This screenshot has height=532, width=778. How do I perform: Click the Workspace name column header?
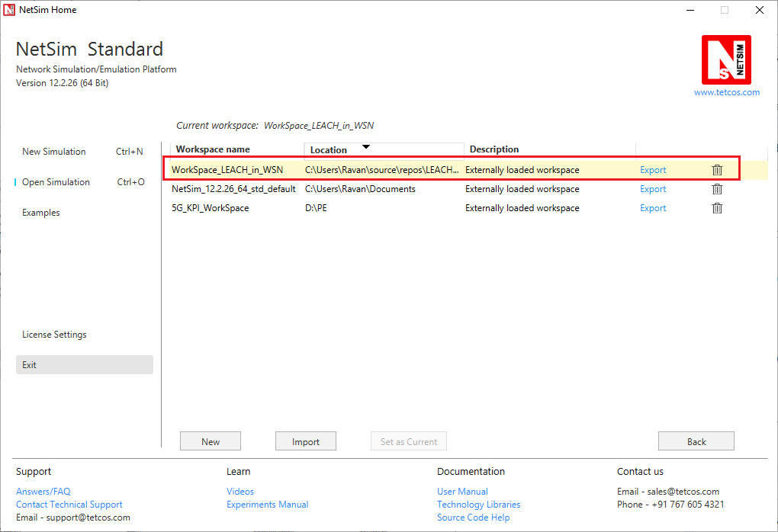(x=213, y=149)
